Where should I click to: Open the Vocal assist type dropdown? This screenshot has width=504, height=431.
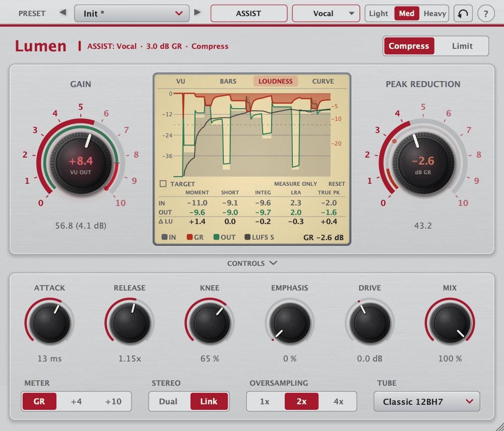click(326, 14)
